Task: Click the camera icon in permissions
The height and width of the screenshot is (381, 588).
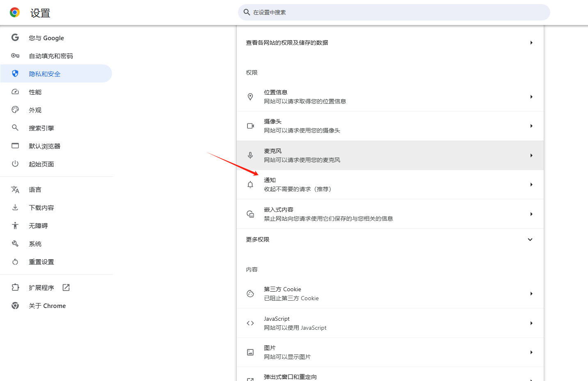Action: (250, 126)
